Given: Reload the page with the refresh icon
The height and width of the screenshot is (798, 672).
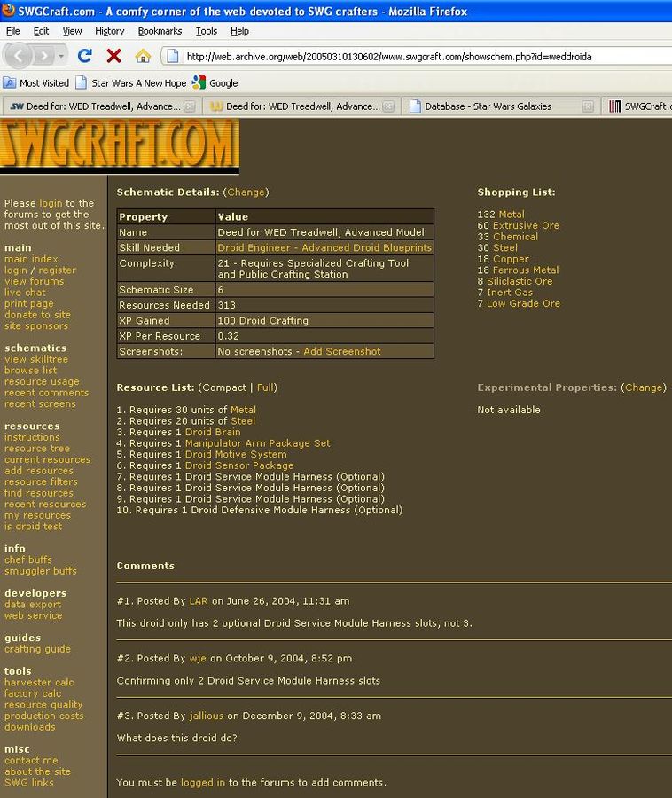Looking at the screenshot, I should tap(85, 56).
